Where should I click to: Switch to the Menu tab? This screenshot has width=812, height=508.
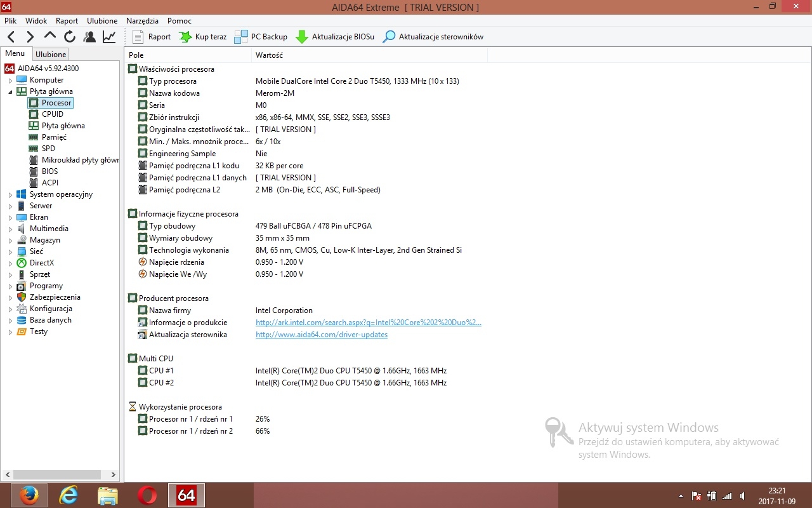(15, 54)
